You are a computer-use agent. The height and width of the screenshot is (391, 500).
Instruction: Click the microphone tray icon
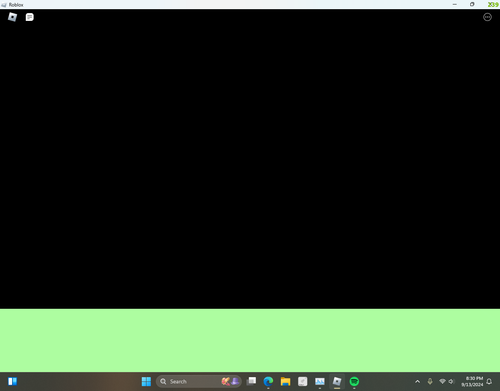pos(430,381)
